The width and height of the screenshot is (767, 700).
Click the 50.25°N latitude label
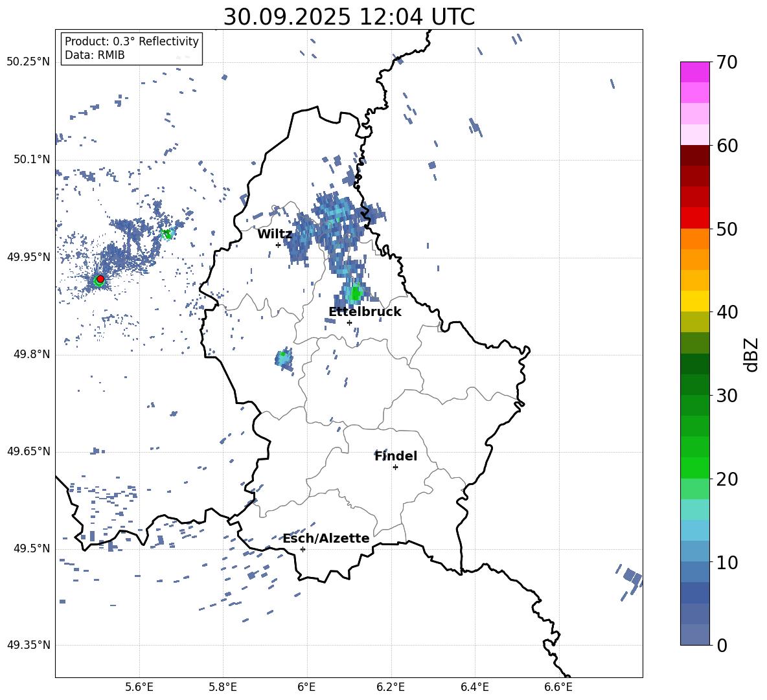pos(29,62)
